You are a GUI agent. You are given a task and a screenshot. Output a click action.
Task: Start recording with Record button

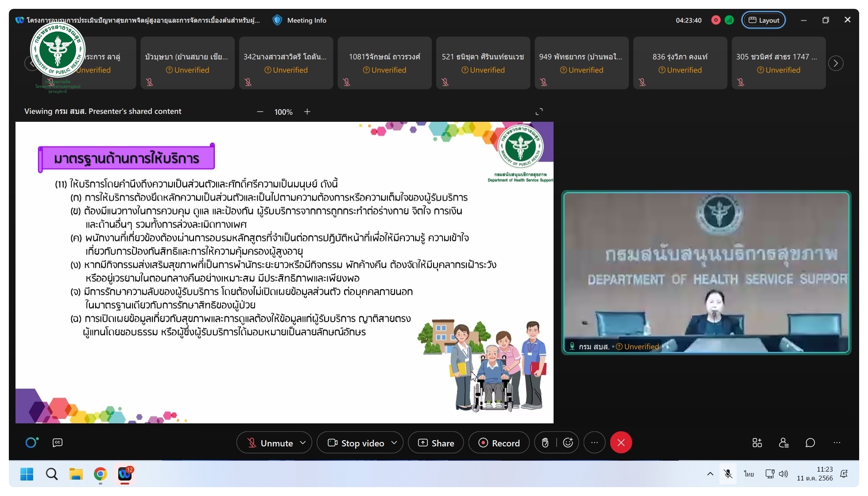499,443
